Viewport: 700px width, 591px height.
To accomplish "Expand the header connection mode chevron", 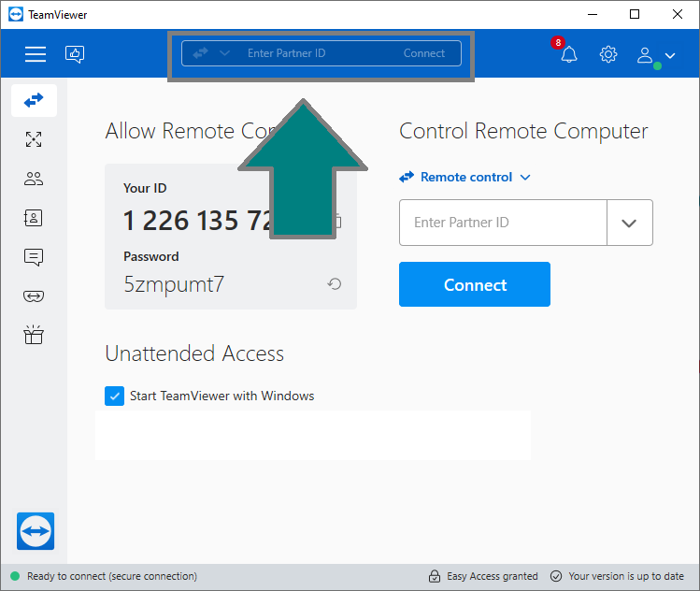I will click(x=224, y=53).
